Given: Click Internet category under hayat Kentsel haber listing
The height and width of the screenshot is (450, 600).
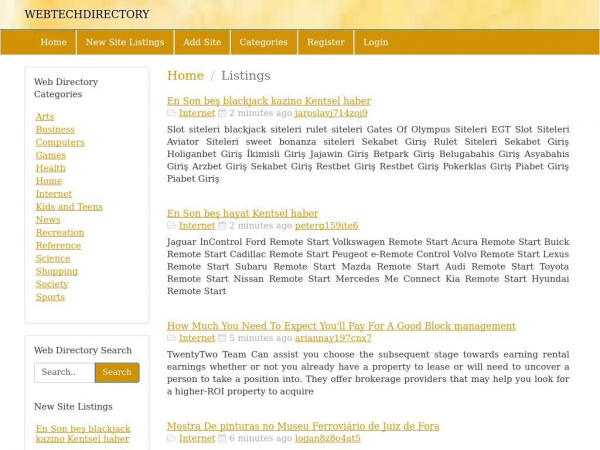Looking at the screenshot, I should 197,225.
